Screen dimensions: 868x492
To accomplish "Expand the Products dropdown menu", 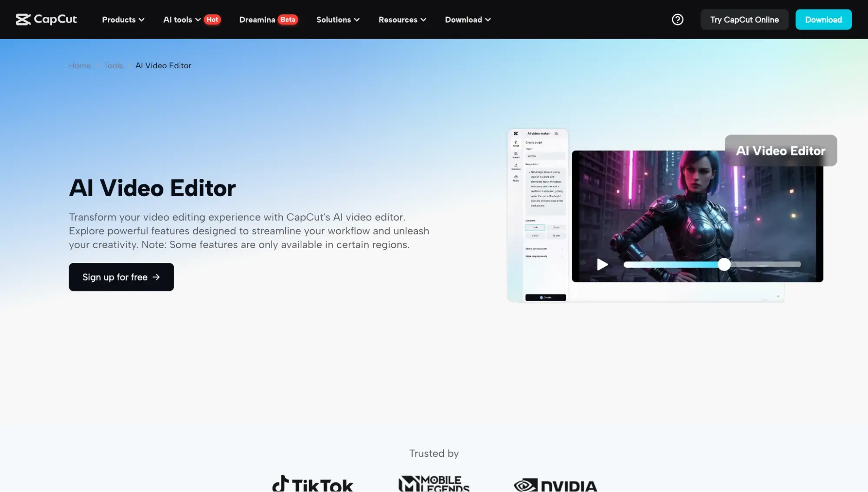I will click(x=123, y=20).
